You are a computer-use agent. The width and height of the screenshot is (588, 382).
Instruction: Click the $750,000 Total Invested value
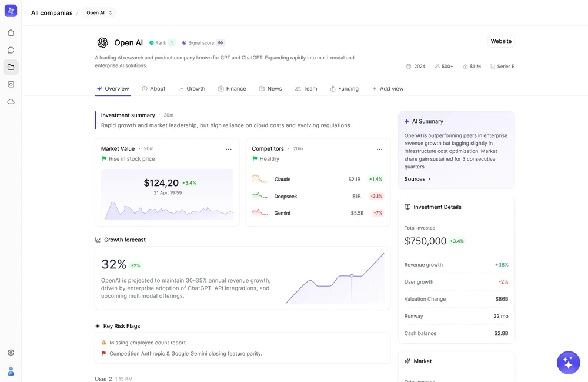pos(425,241)
